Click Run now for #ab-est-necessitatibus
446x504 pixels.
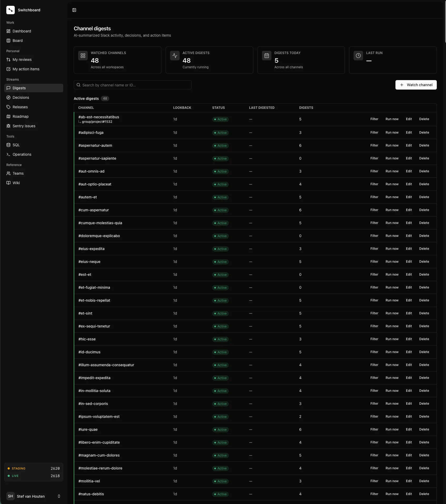click(x=392, y=119)
